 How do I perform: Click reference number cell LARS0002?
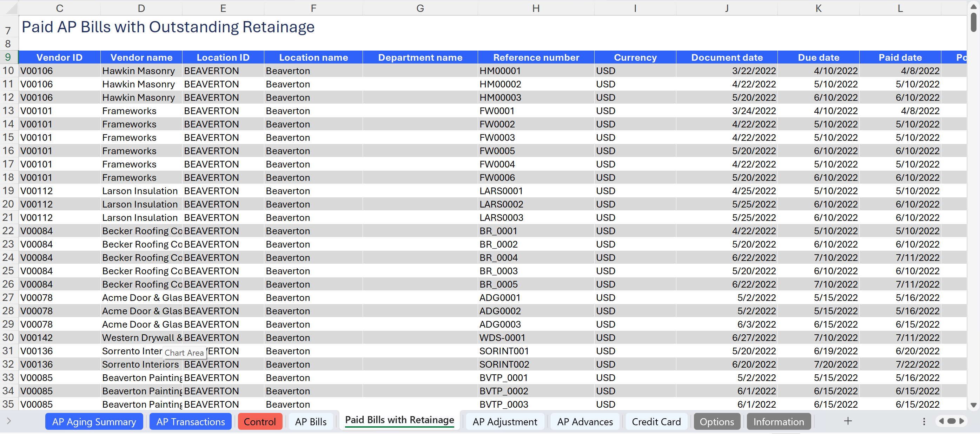pos(501,204)
